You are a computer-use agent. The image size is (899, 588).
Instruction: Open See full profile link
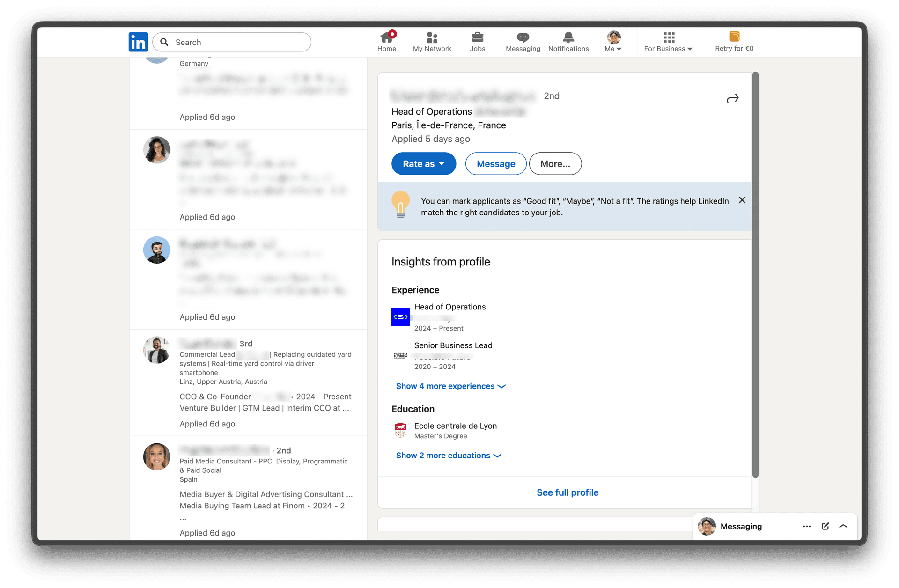[x=567, y=492]
